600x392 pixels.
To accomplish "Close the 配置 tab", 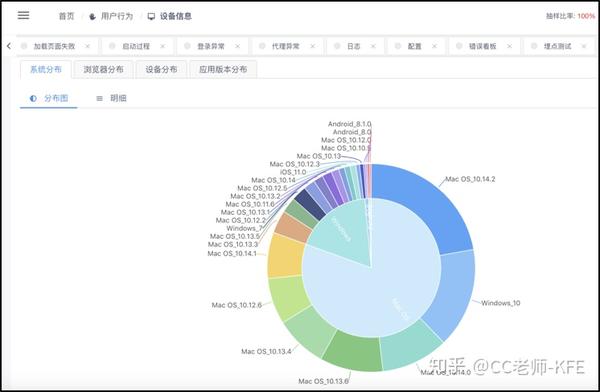I will pos(434,46).
